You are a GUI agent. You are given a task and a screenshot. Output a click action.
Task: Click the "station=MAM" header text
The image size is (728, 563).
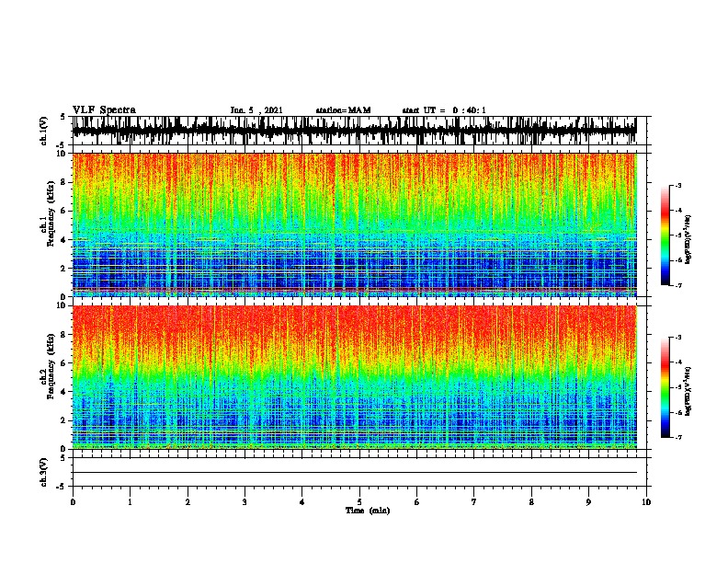point(343,110)
